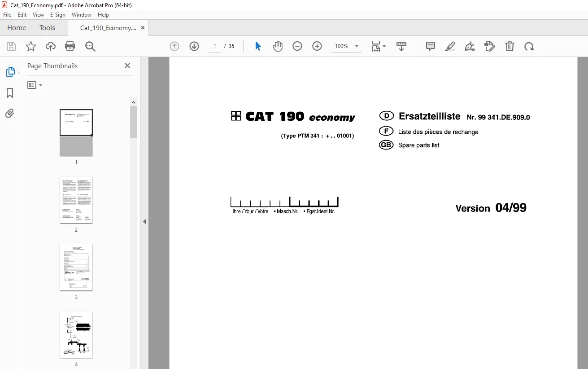Close the Page Thumbnails panel

pos(127,66)
